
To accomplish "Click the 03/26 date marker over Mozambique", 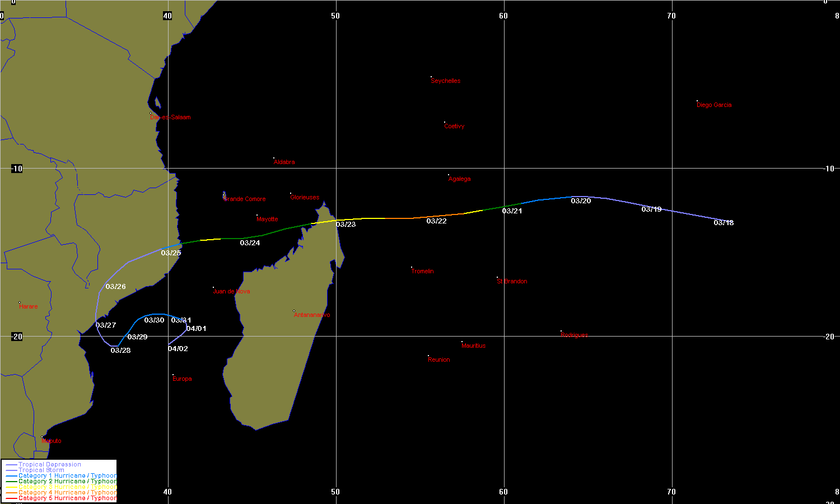I will [115, 287].
